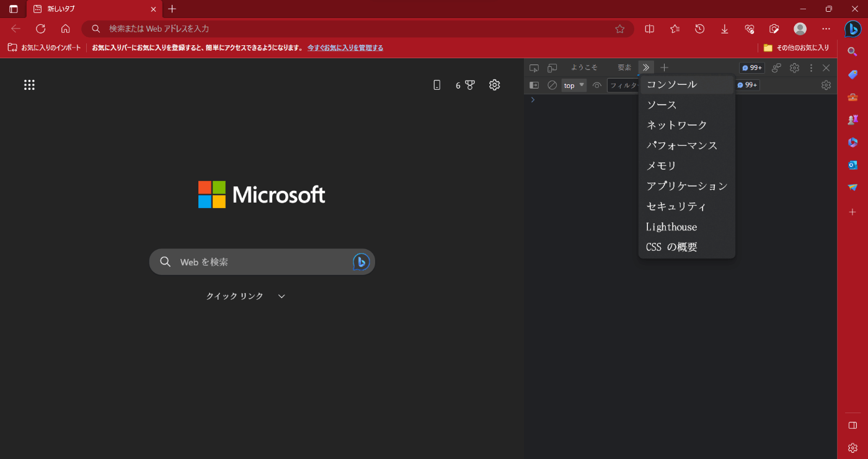868x459 pixels.
Task: Open DevTools customize three-dot menu
Action: point(811,68)
